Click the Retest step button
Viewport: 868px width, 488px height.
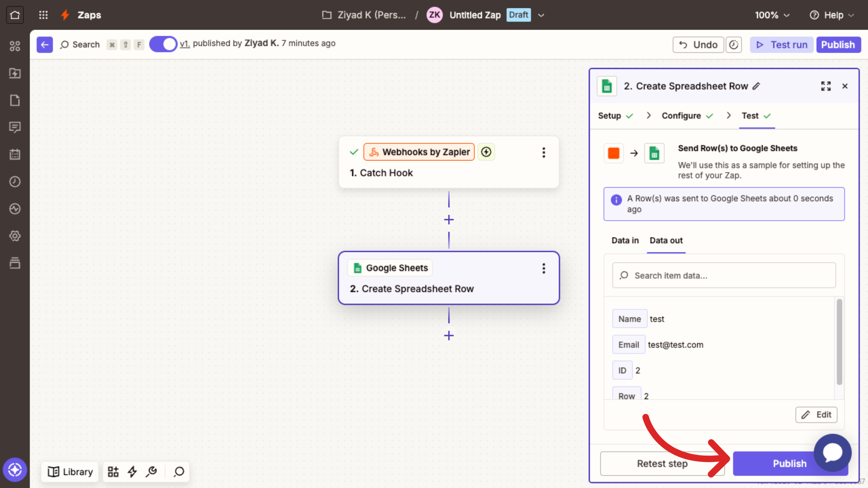662,463
